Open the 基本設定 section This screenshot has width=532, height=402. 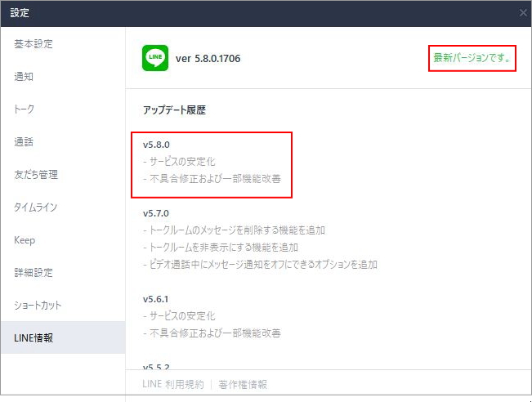pyautogui.click(x=34, y=44)
